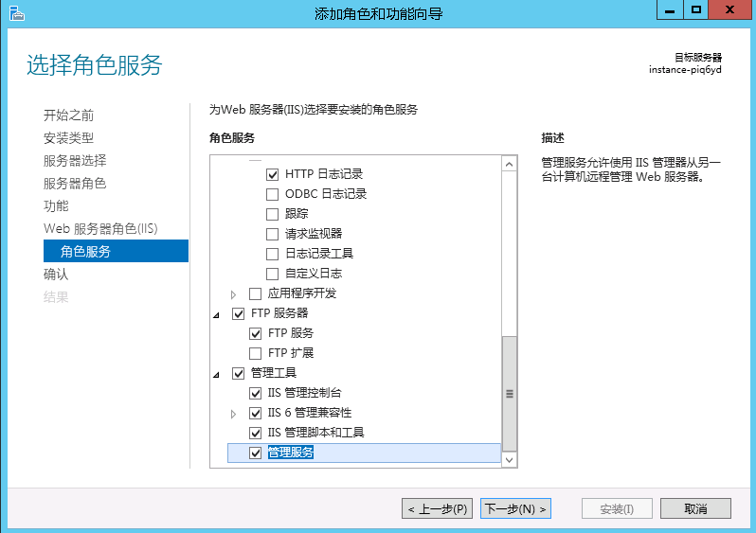
Task: Enable the 跟踪 checkbox
Action: click(273, 214)
